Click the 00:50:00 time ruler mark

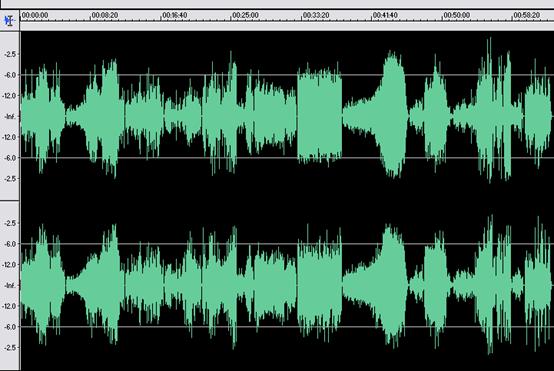tap(456, 15)
